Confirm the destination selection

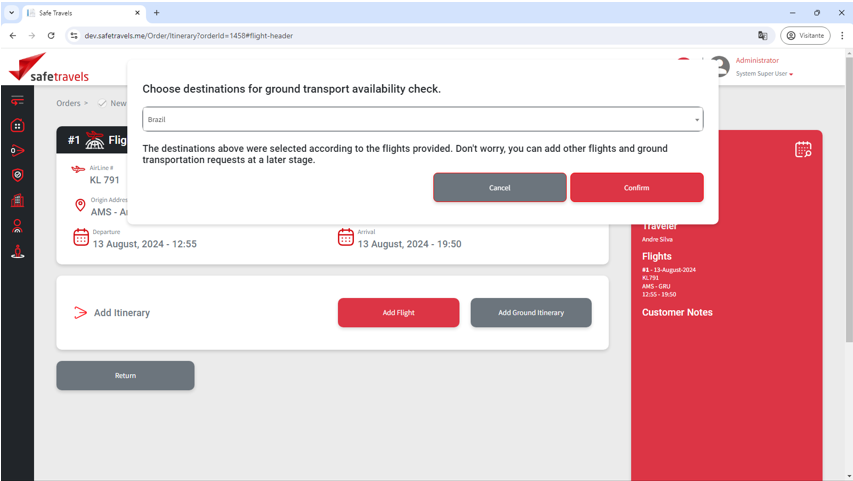coord(636,188)
